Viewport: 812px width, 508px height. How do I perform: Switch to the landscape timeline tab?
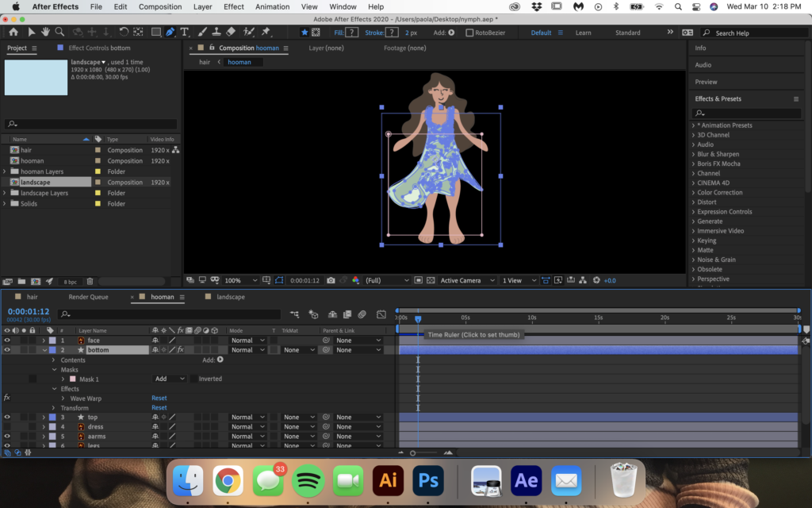point(231,297)
